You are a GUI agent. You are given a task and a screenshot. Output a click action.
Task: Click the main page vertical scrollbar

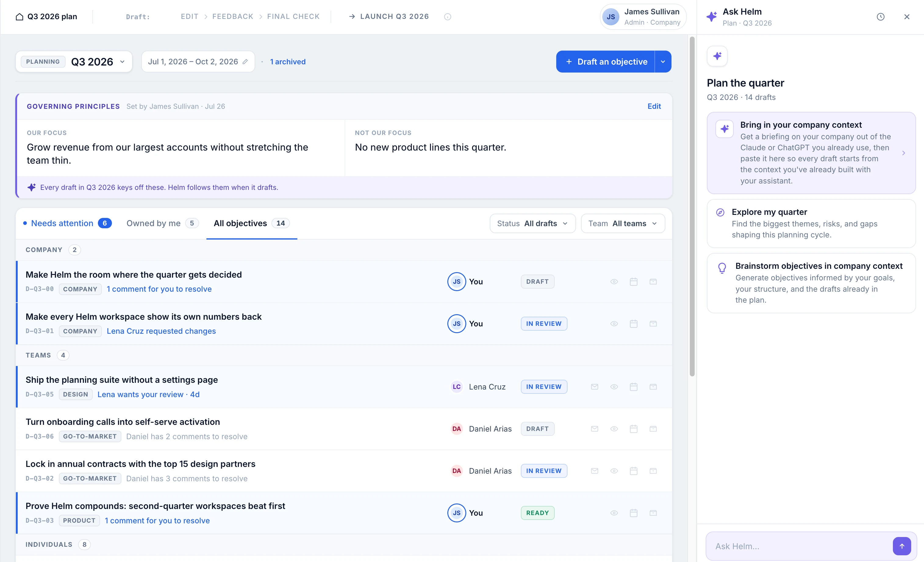692,206
